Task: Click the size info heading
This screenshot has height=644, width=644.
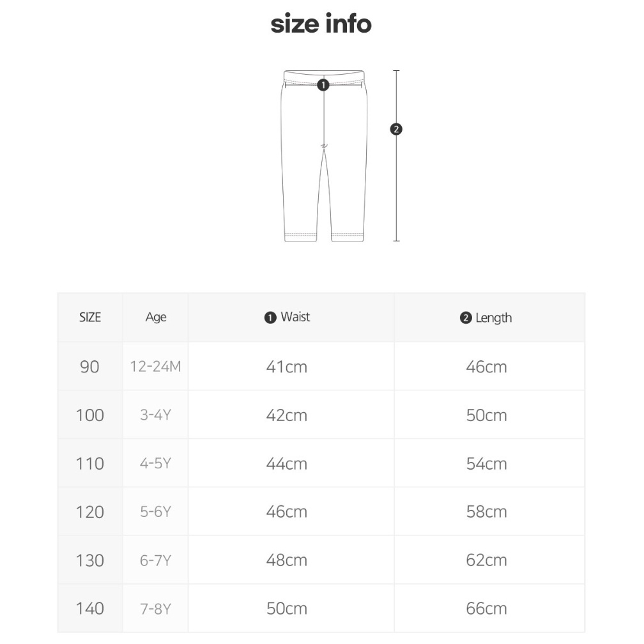Action: 321,24
